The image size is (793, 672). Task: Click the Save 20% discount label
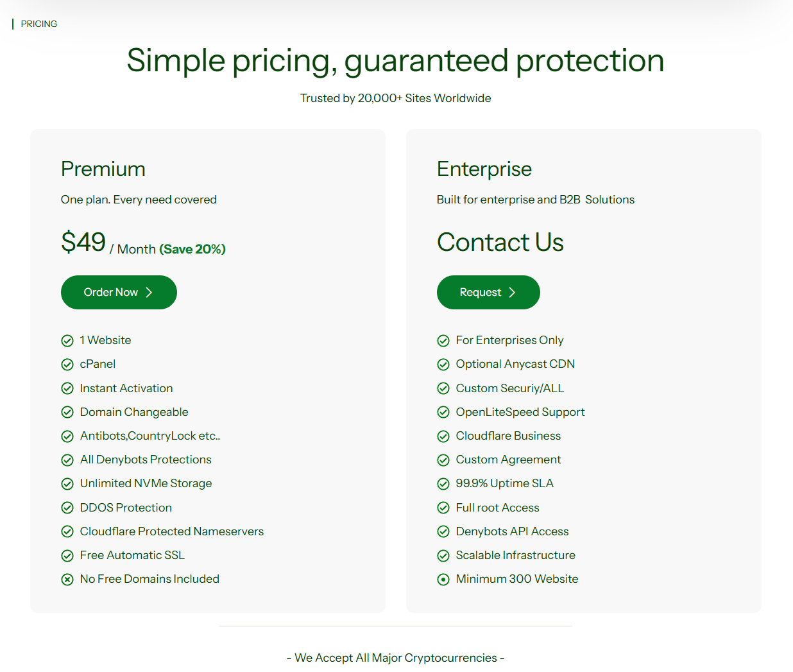click(x=192, y=249)
